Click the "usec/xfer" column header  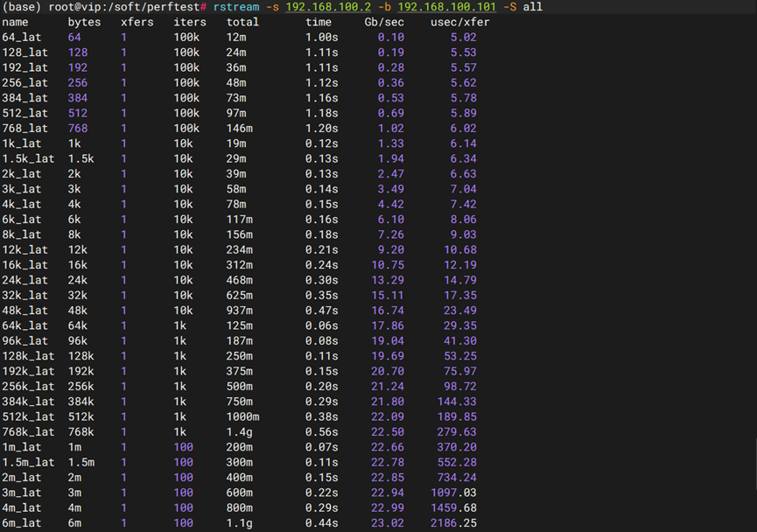(460, 22)
